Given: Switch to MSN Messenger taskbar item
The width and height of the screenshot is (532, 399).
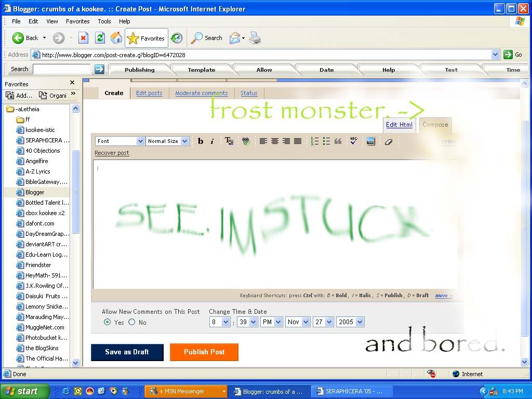Looking at the screenshot, I should click(x=185, y=391).
